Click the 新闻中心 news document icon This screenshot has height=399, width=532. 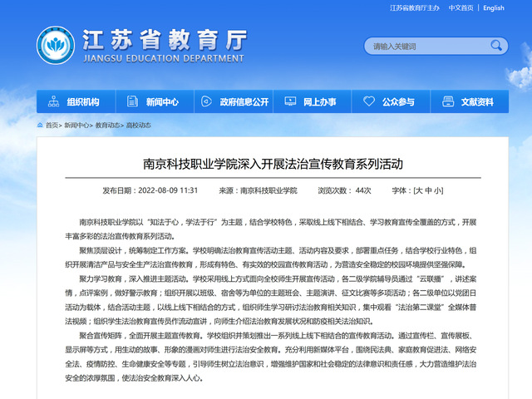point(133,102)
